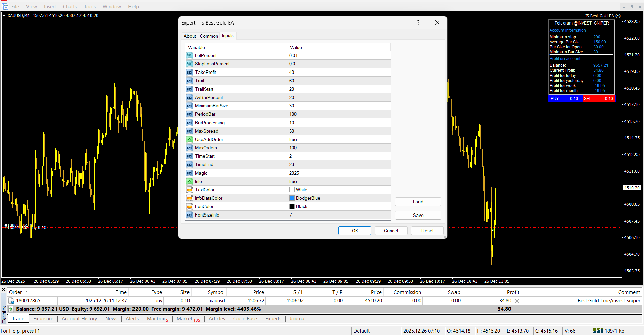Toggle the Info parameter value true
This screenshot has height=335, width=644.
(x=293, y=181)
